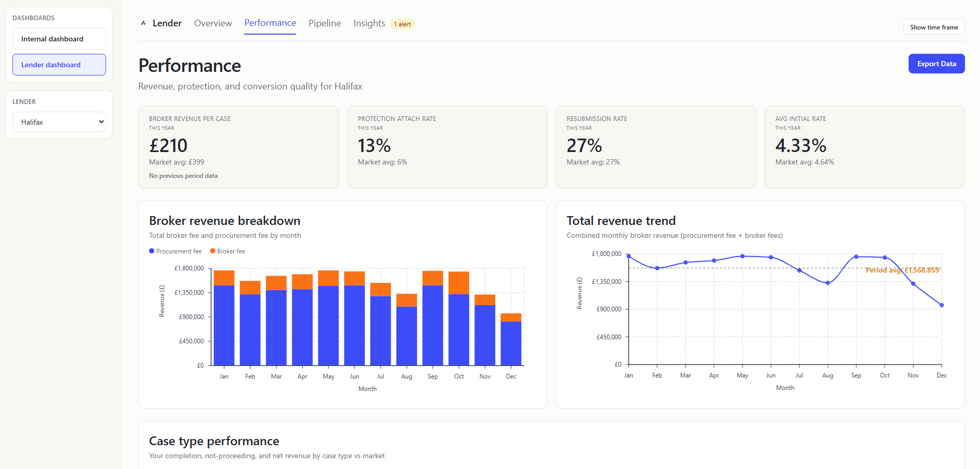Click the Lender lightning logo icon
The image size is (980, 469).
143,23
